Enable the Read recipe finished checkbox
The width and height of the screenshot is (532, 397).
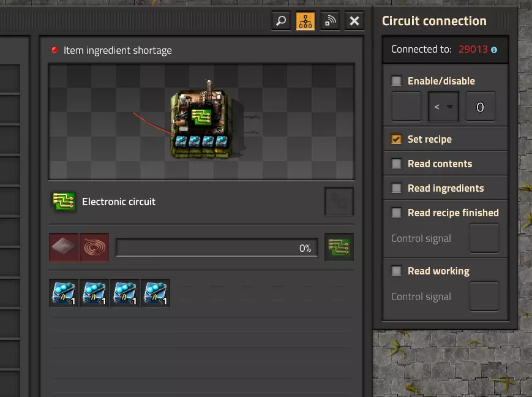396,213
